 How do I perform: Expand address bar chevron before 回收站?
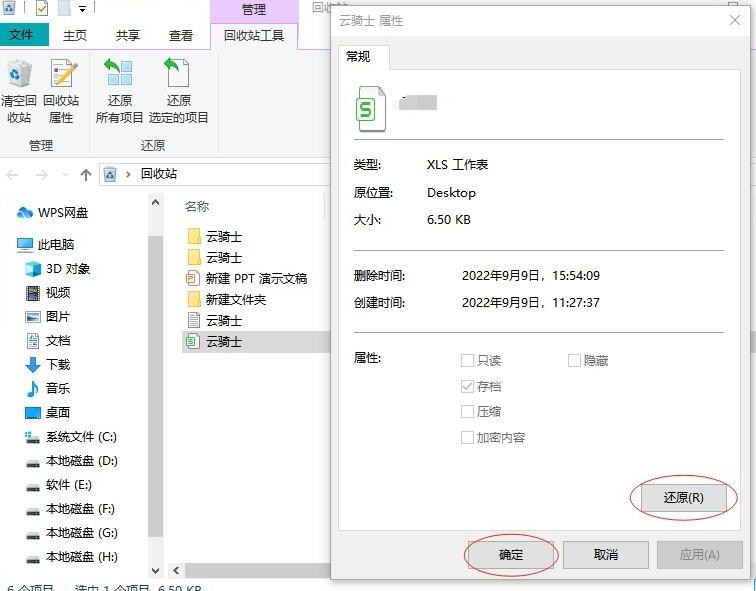(x=128, y=174)
